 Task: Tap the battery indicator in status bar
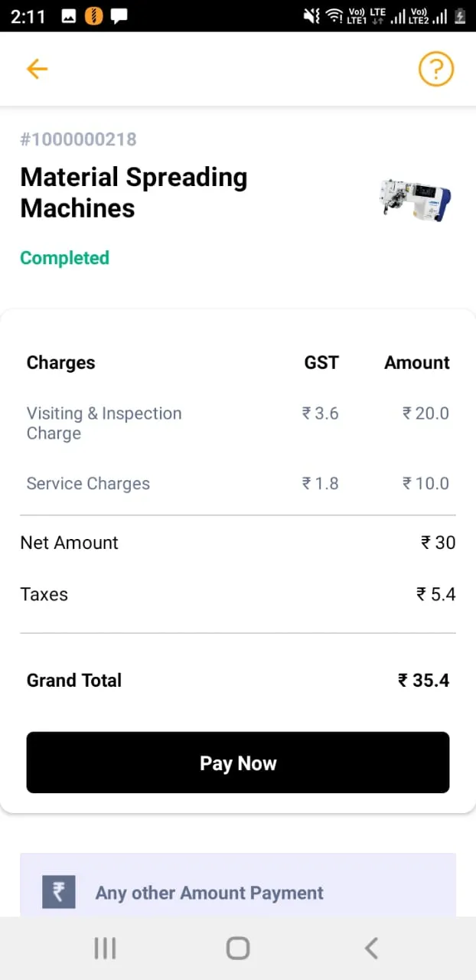click(461, 16)
